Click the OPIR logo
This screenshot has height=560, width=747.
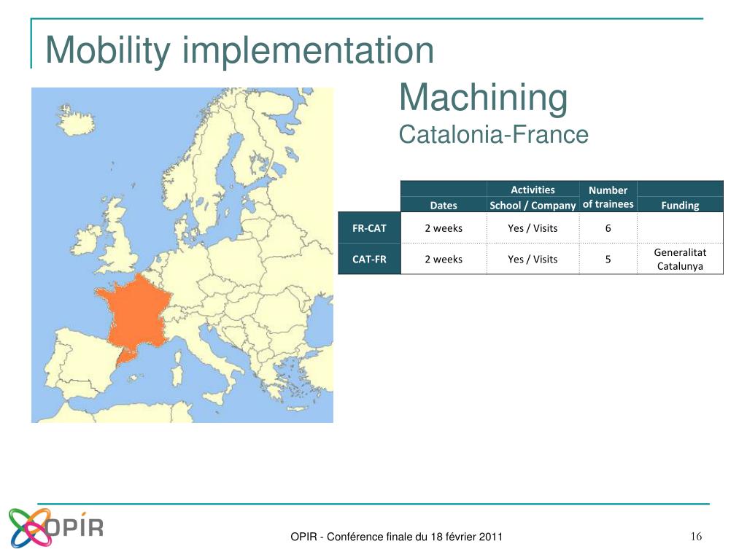point(56,528)
